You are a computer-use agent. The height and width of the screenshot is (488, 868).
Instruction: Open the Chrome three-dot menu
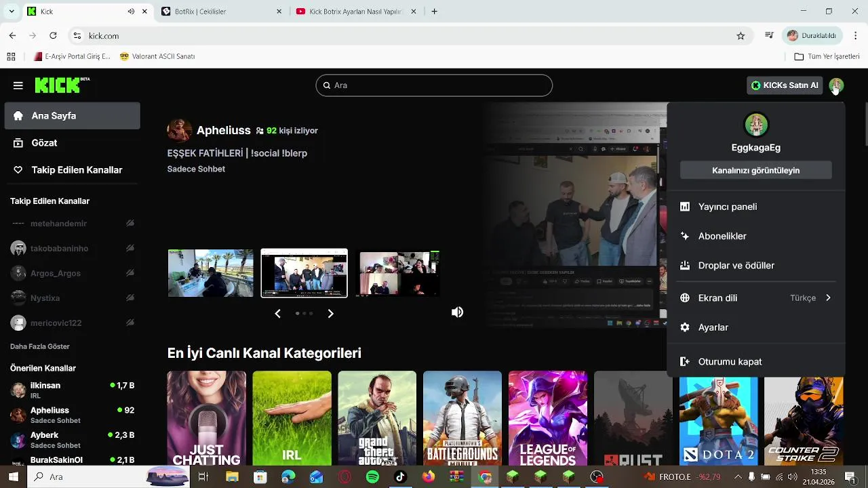tap(856, 36)
